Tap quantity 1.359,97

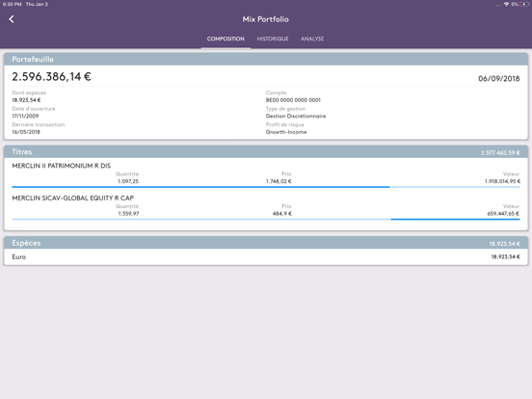tap(128, 214)
